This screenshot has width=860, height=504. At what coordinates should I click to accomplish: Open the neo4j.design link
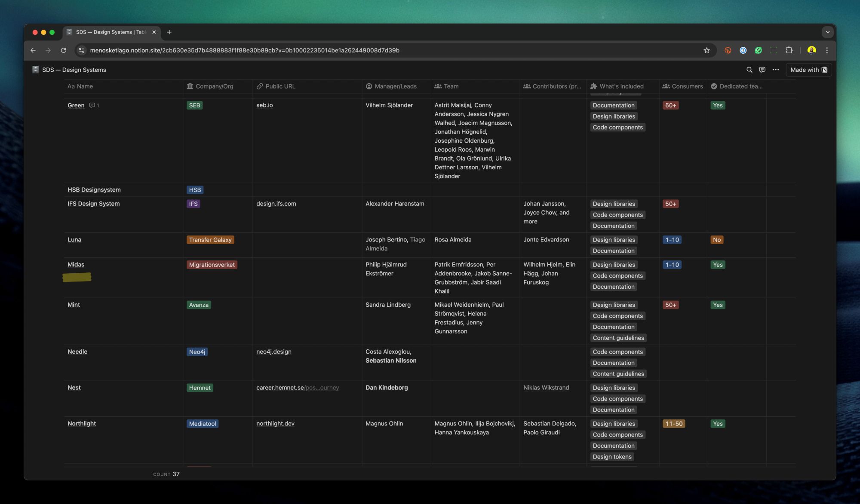click(x=274, y=351)
